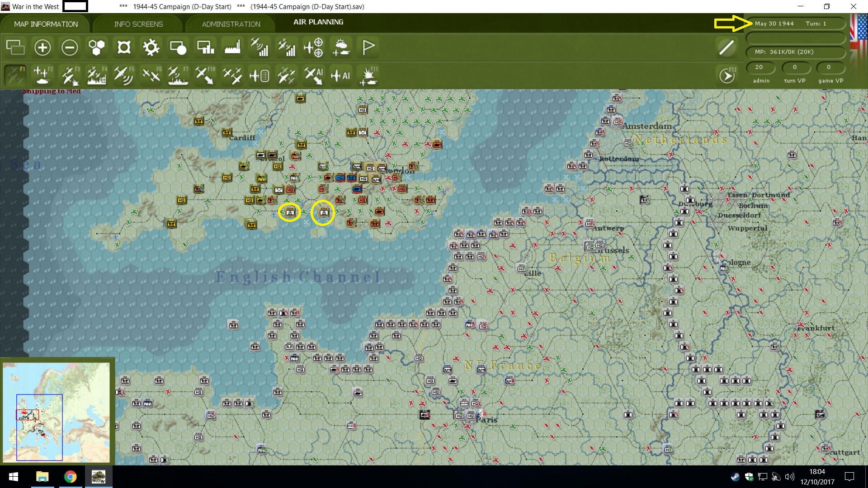Select the F2 planes-over-tank mode
The image size is (868, 488).
pos(42,75)
